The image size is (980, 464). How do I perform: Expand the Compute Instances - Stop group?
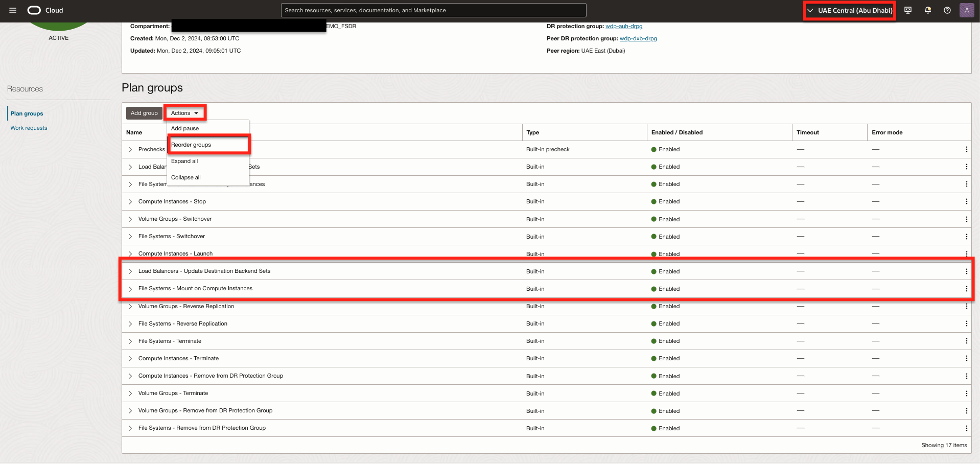[130, 202]
